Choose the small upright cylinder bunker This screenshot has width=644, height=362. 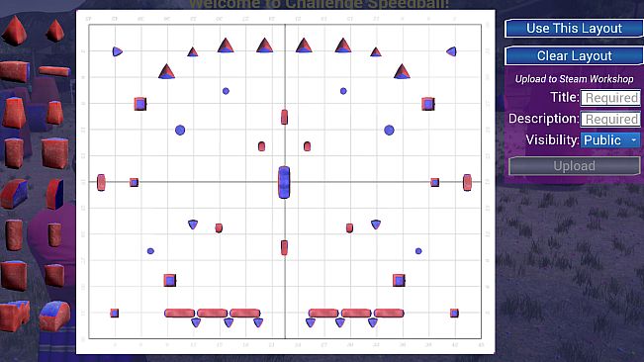54,235
